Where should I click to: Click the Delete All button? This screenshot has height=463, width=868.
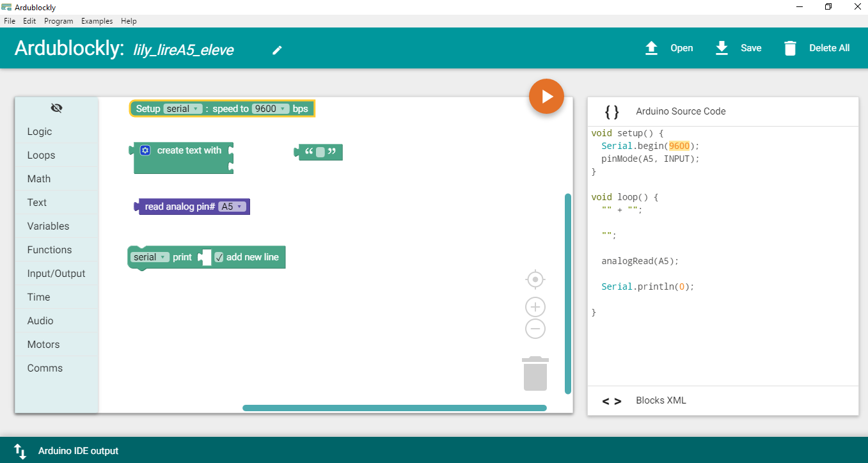[817, 48]
